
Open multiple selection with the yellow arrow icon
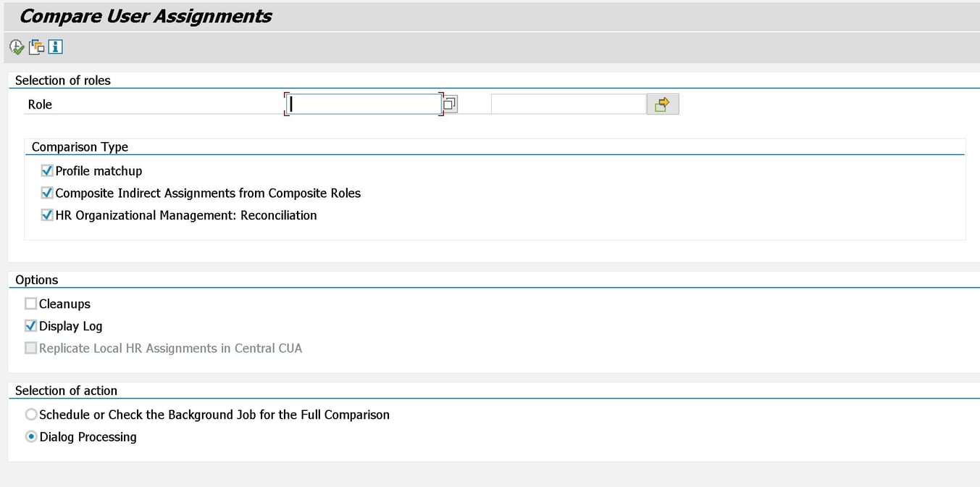point(661,104)
